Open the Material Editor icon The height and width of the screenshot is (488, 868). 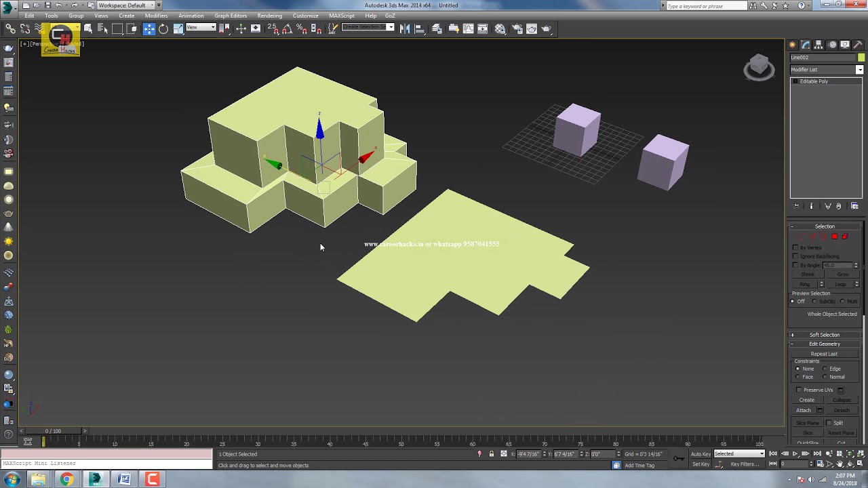(500, 28)
